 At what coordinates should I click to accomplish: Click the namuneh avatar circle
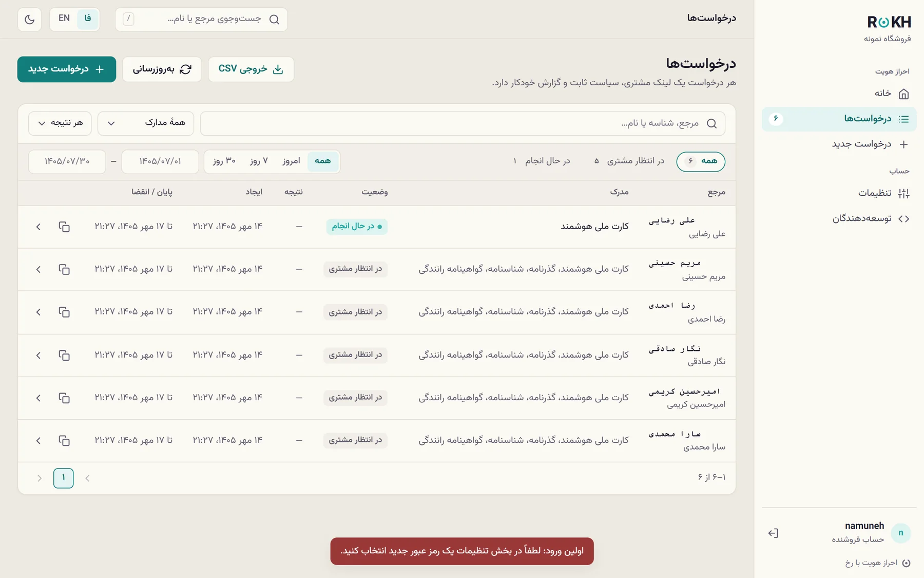[x=901, y=533]
